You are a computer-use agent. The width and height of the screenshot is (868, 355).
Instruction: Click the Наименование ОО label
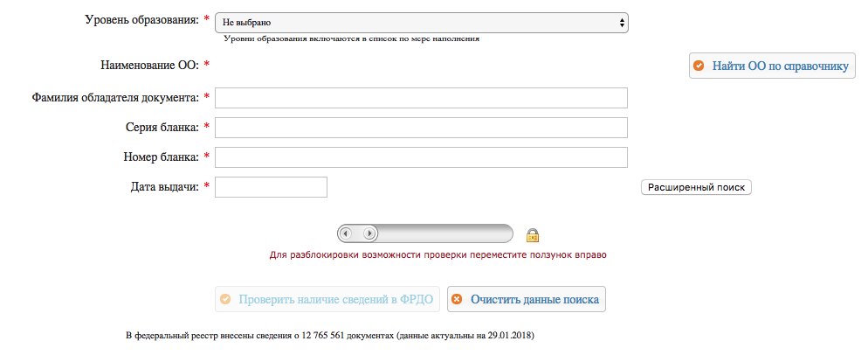pyautogui.click(x=149, y=66)
